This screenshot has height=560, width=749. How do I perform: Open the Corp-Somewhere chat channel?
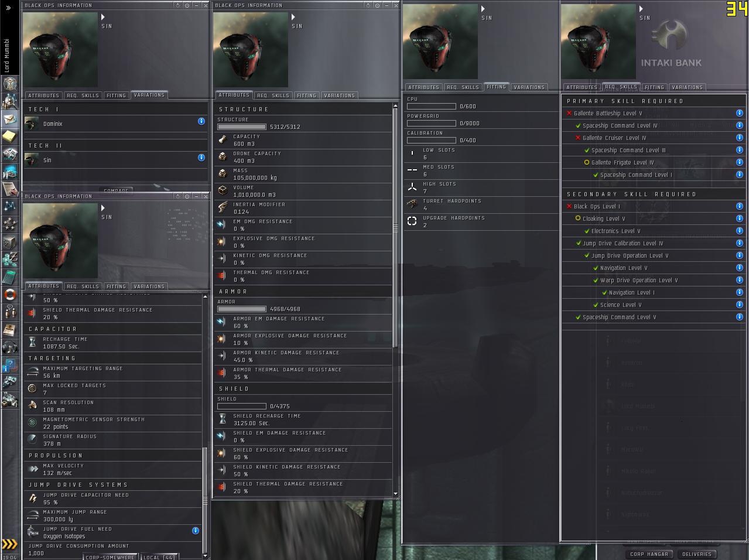pyautogui.click(x=110, y=557)
